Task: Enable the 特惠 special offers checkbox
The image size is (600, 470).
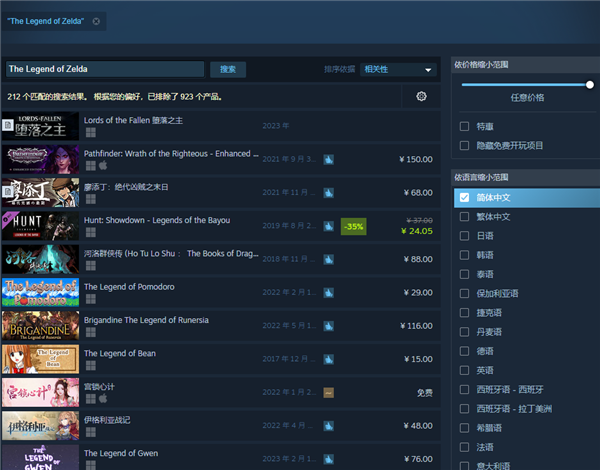Action: [x=464, y=126]
